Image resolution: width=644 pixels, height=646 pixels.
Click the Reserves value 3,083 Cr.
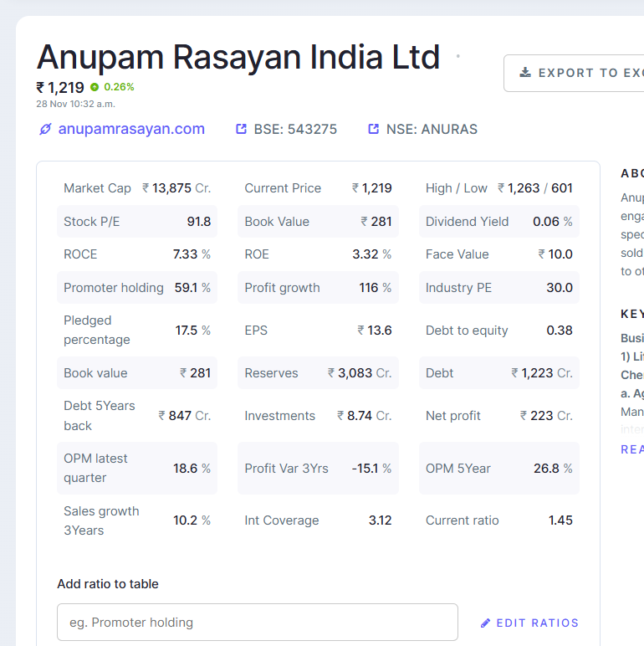pyautogui.click(x=360, y=373)
